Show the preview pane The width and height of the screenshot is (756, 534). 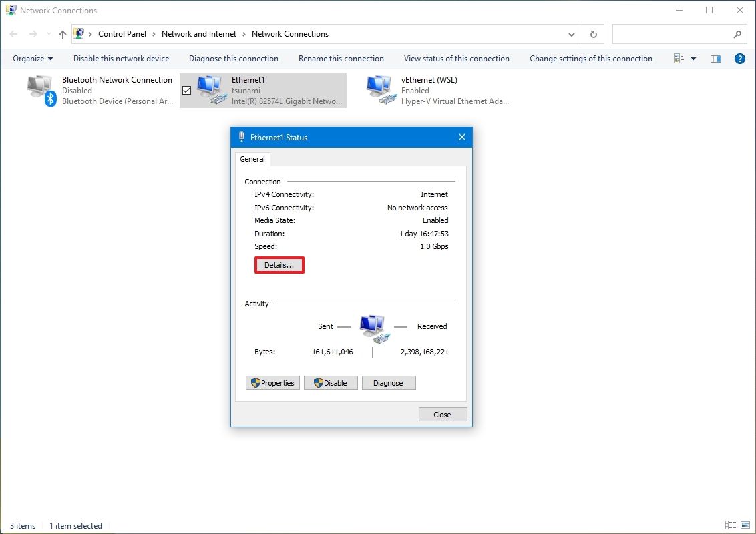coord(715,59)
